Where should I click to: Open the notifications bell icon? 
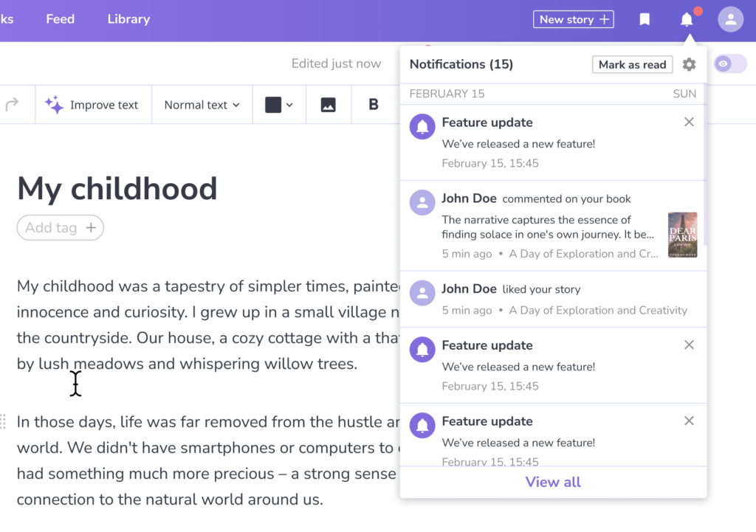click(x=687, y=19)
